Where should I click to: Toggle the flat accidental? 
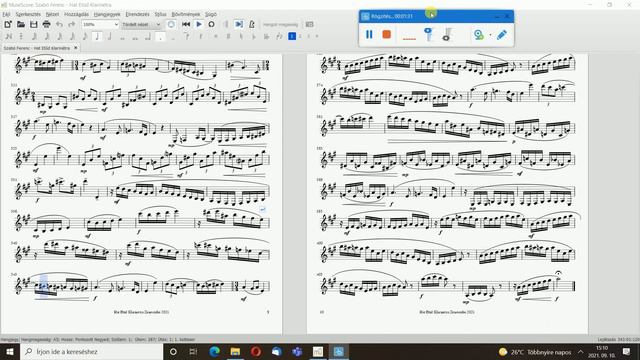coord(253,36)
